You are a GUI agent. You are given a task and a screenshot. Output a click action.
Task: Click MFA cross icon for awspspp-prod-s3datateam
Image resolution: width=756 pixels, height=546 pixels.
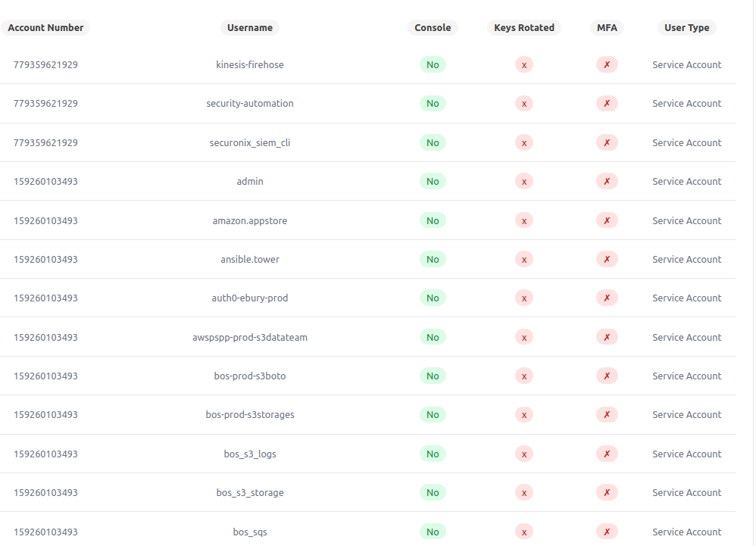coord(607,337)
